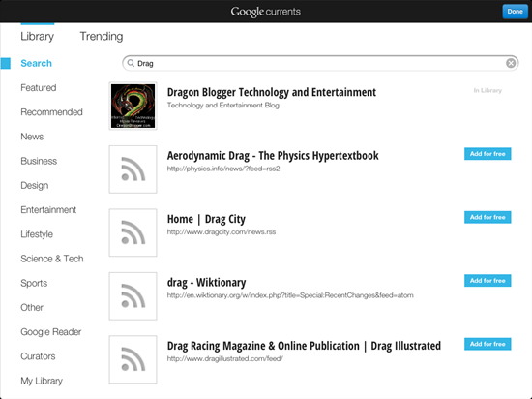Open the Science & Tech category

(x=52, y=259)
